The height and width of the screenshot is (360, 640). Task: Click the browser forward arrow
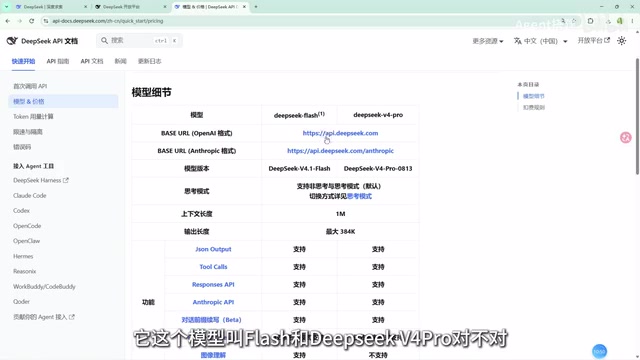click(19, 21)
